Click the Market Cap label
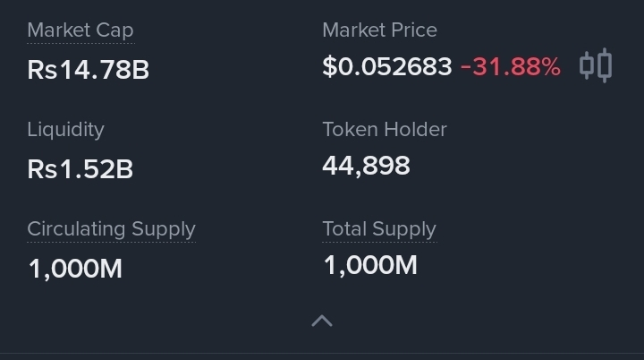 [80, 30]
